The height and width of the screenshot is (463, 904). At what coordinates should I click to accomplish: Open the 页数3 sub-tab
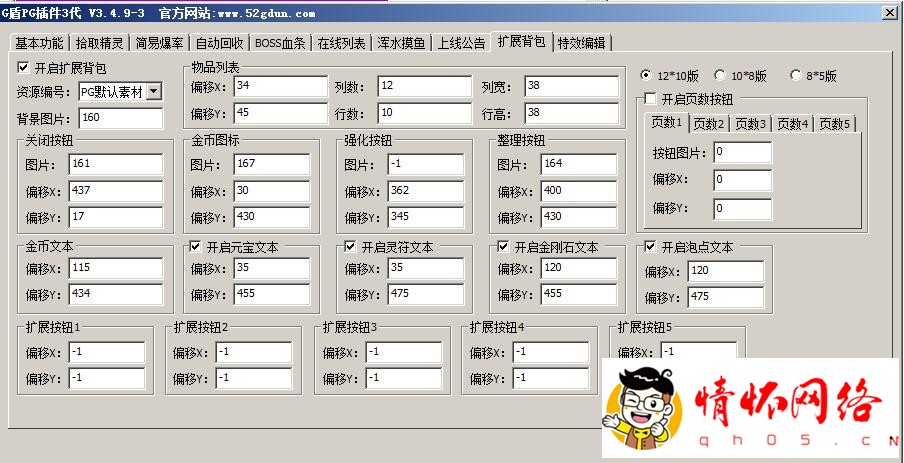(x=751, y=124)
